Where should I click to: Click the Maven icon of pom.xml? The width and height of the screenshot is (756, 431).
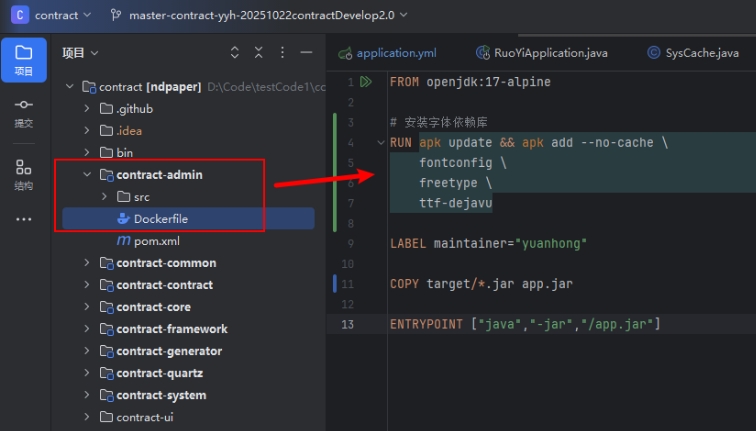pos(123,240)
